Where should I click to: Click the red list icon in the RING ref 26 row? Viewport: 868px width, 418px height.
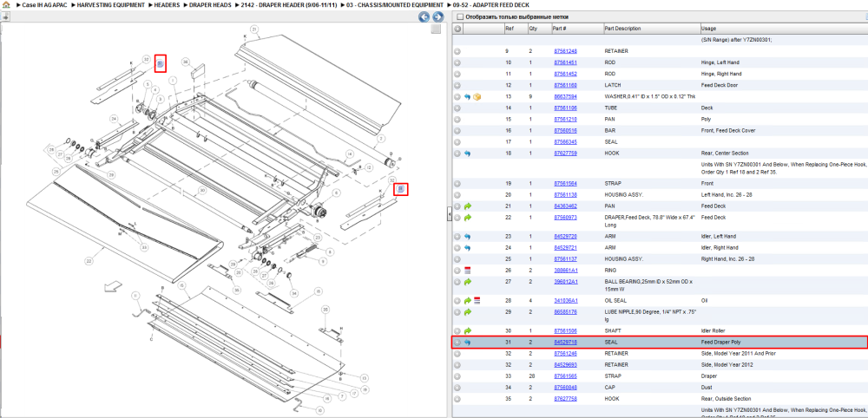pos(468,271)
